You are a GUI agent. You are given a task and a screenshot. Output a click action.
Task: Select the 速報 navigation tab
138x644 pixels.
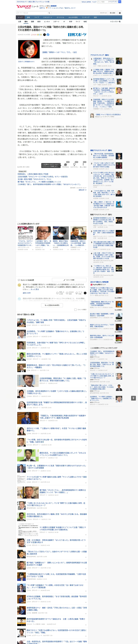pyautogui.click(x=28, y=17)
